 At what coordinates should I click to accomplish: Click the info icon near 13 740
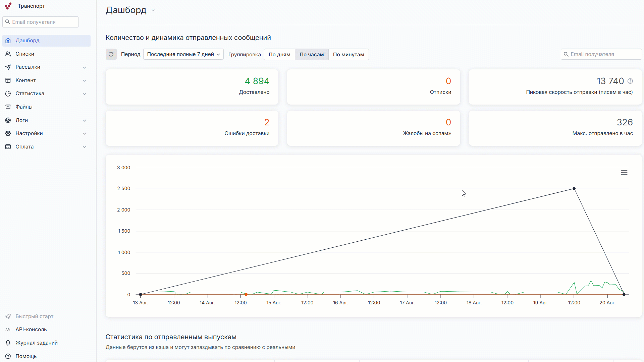pos(630,81)
